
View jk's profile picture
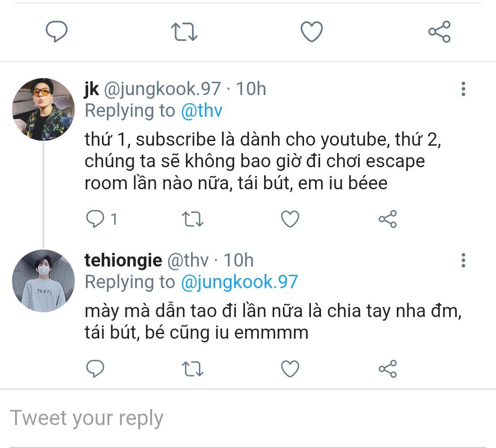pyautogui.click(x=43, y=109)
